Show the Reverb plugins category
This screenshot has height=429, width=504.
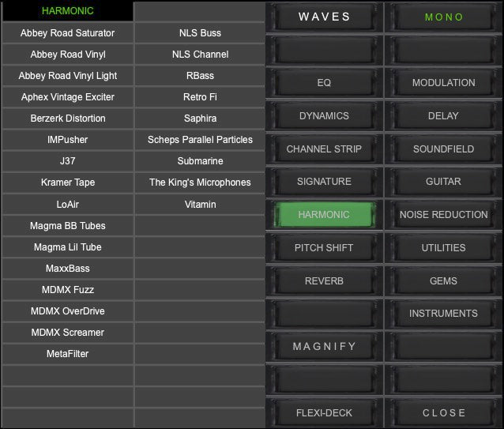point(324,281)
